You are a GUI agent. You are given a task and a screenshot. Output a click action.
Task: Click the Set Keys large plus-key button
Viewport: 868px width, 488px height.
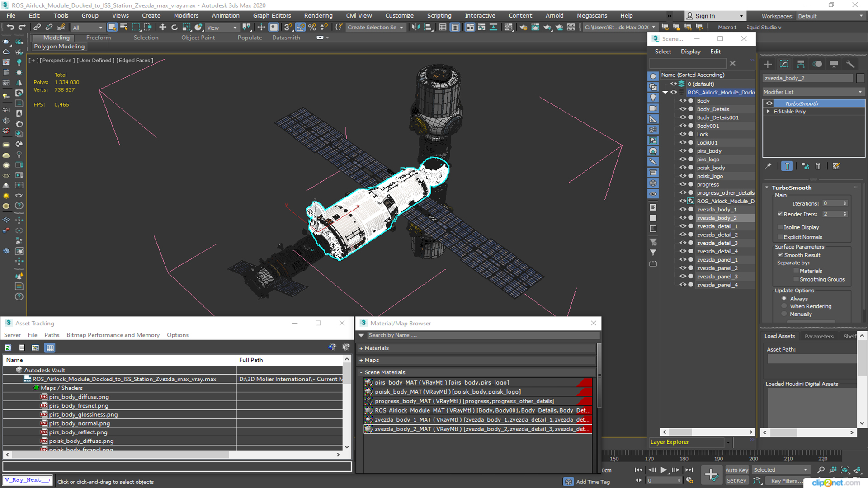[711, 475]
